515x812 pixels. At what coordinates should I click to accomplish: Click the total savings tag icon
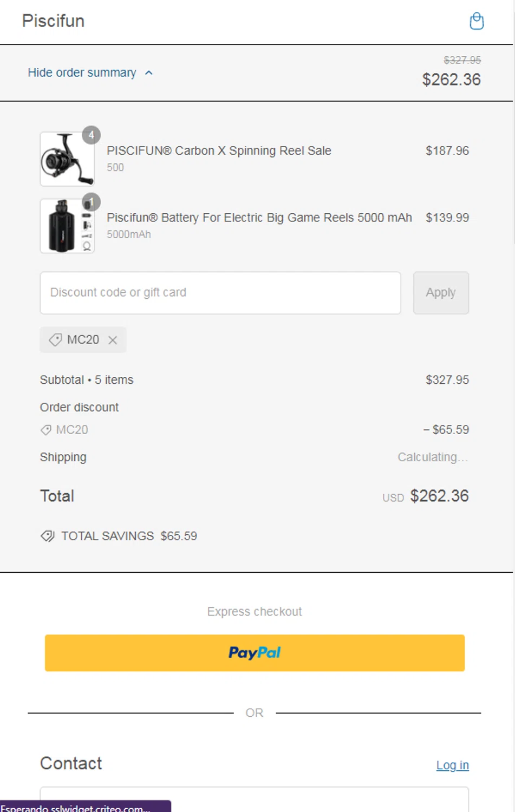tap(48, 536)
